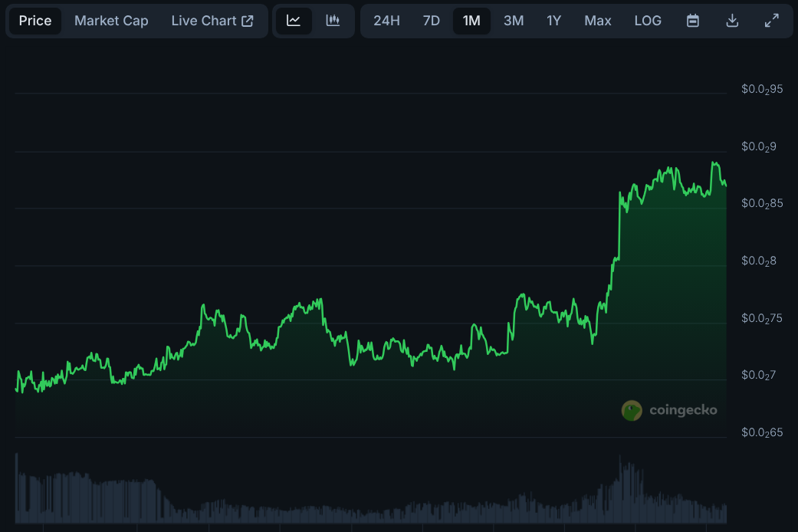This screenshot has width=798, height=532.
Task: Open the calendar date range picker
Action: point(693,21)
